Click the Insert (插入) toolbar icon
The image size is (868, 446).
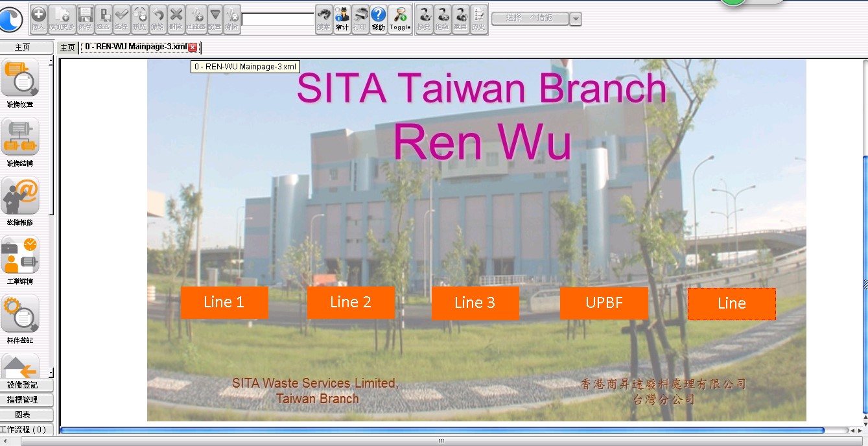point(38,19)
